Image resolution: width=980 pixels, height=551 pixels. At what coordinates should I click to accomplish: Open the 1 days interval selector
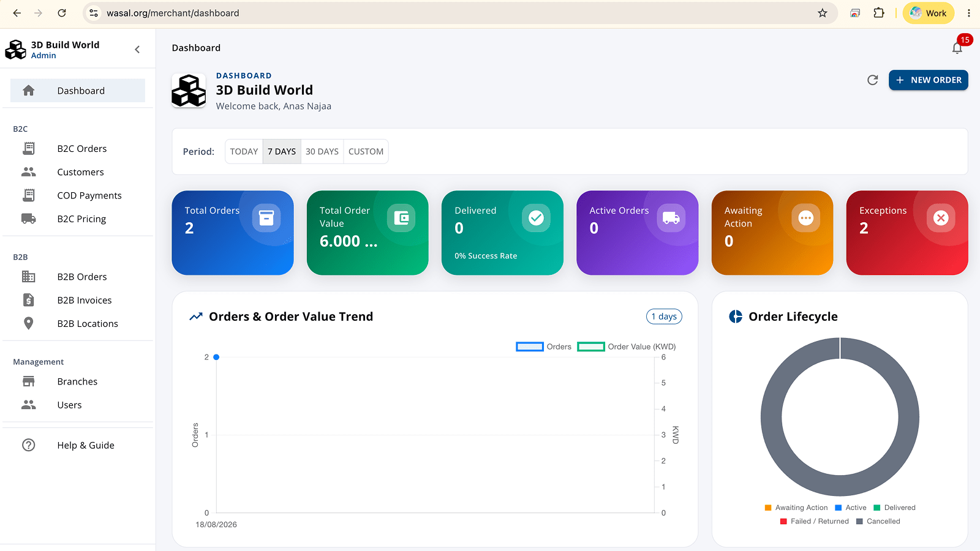[664, 317]
